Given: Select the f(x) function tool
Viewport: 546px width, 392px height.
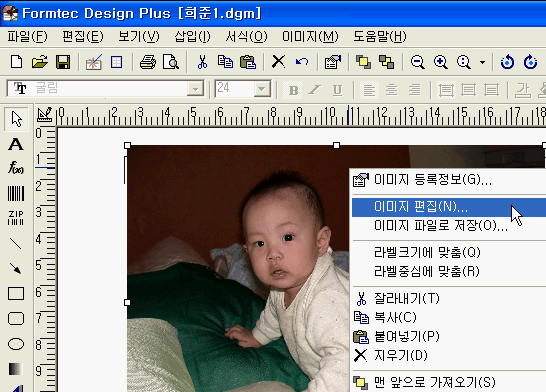Looking at the screenshot, I should tap(16, 168).
